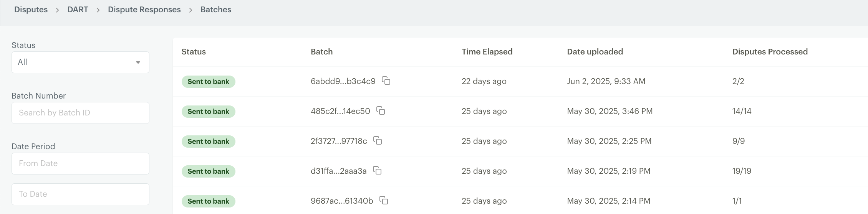Open the batch row uploaded May 30, 3:46 PM
The height and width of the screenshot is (214, 868).
(520, 111)
